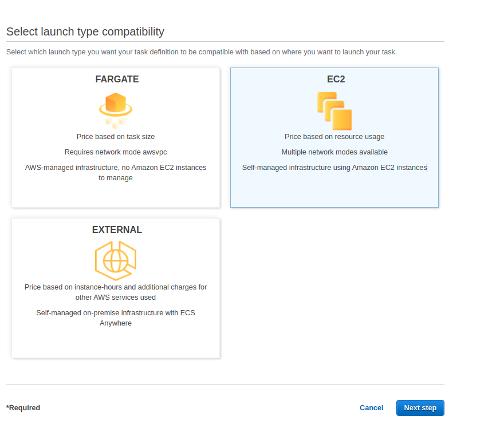
Task: Click blank space at bottom of FARGATE card
Action: tap(116, 196)
